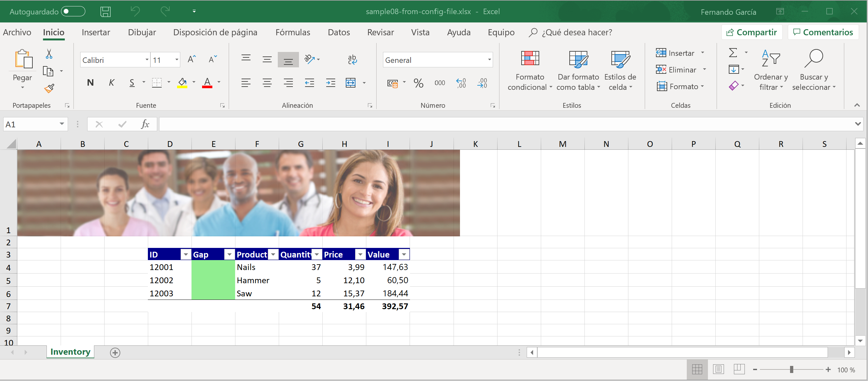868x381 pixels.
Task: Click the percent style icon
Action: (x=418, y=83)
